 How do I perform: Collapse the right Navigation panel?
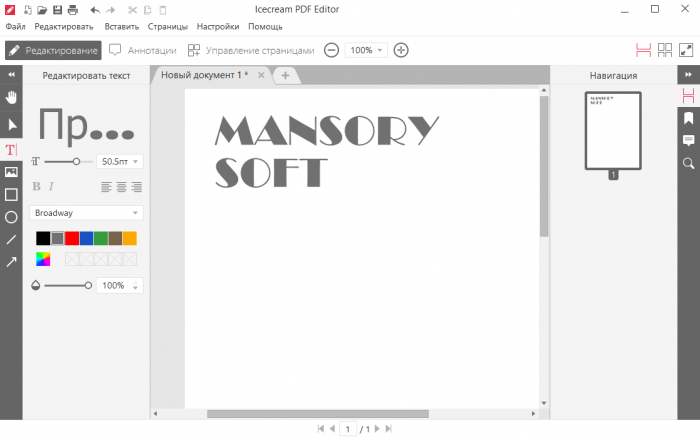point(688,75)
